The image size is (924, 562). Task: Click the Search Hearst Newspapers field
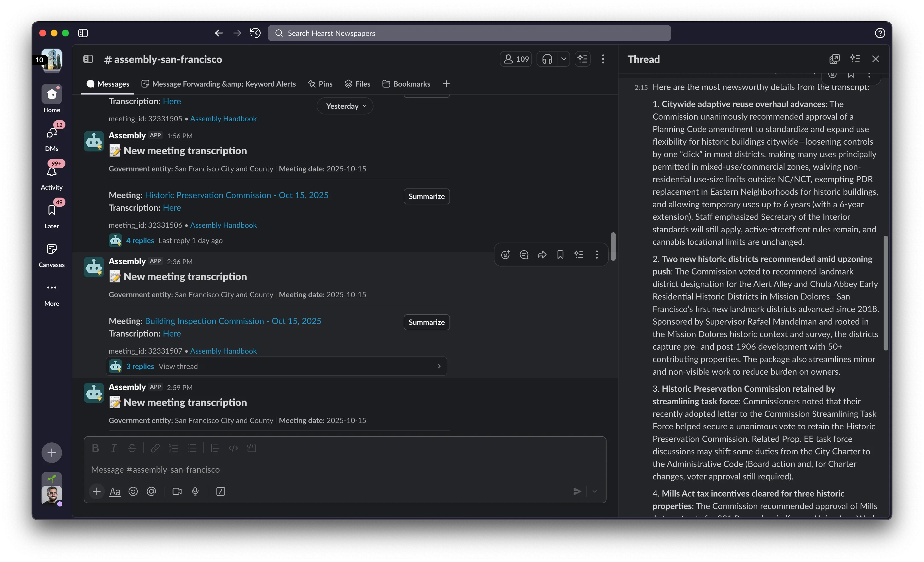(x=469, y=33)
